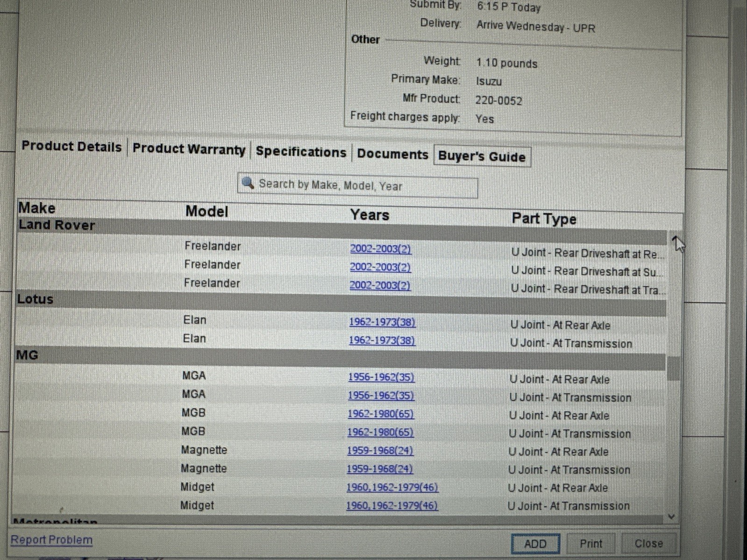Open the Product Details tab

pyautogui.click(x=71, y=147)
